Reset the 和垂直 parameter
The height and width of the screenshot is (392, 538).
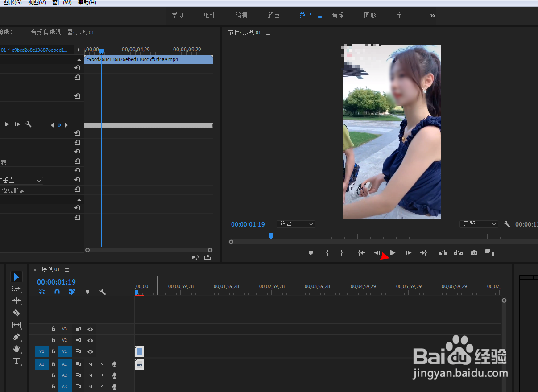point(78,180)
